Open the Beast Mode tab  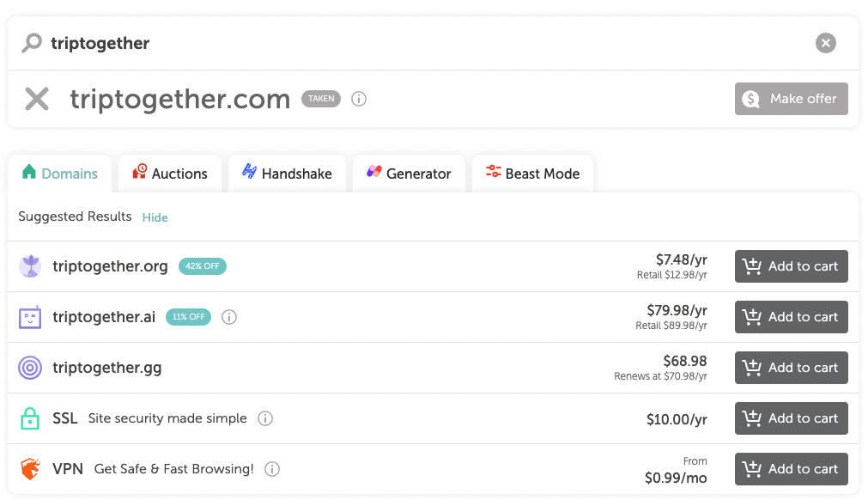point(532,174)
